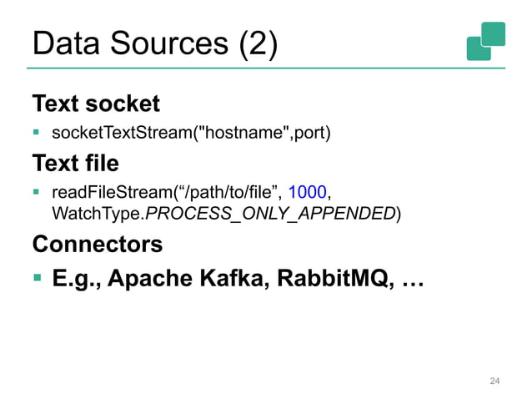Click the slide number 24
The image size is (532, 399).
click(494, 381)
